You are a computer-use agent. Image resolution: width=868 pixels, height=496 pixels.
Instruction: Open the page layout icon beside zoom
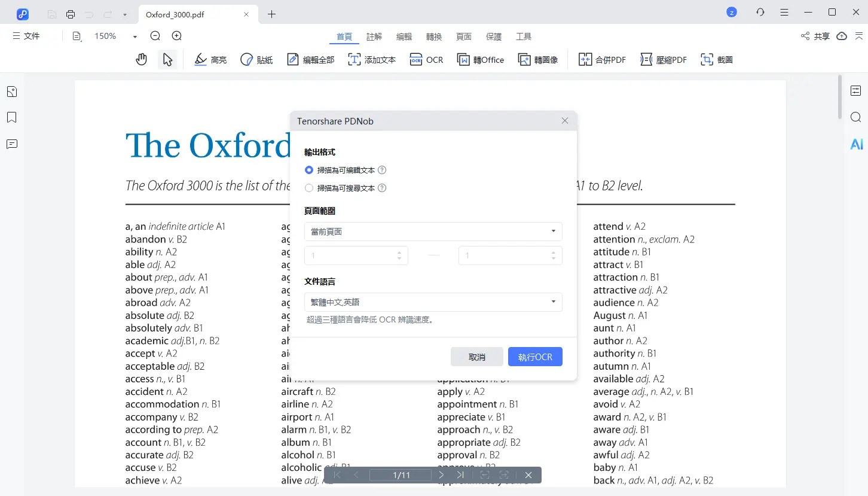coord(77,36)
